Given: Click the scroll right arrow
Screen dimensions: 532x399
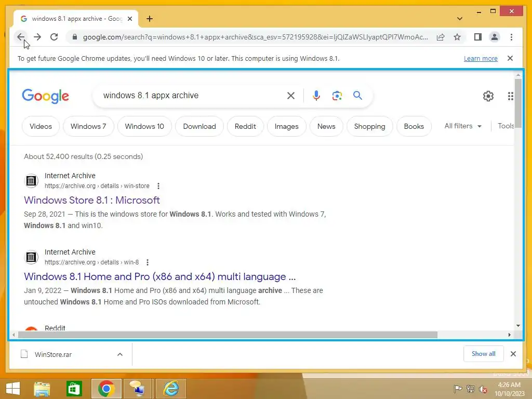Looking at the screenshot, I should pos(509,335).
